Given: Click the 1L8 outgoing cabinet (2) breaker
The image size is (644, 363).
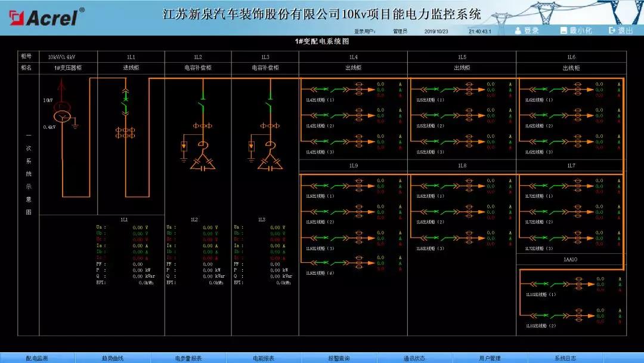Looking at the screenshot, I should point(439,212).
